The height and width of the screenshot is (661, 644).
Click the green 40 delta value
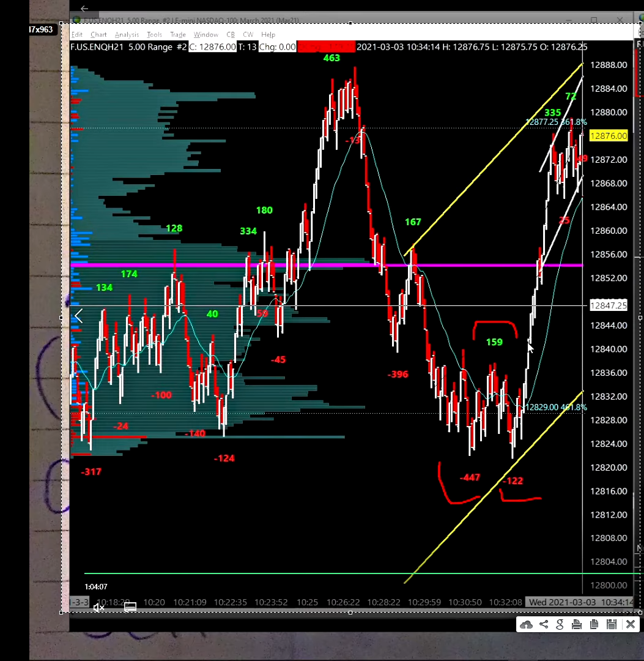(x=212, y=314)
